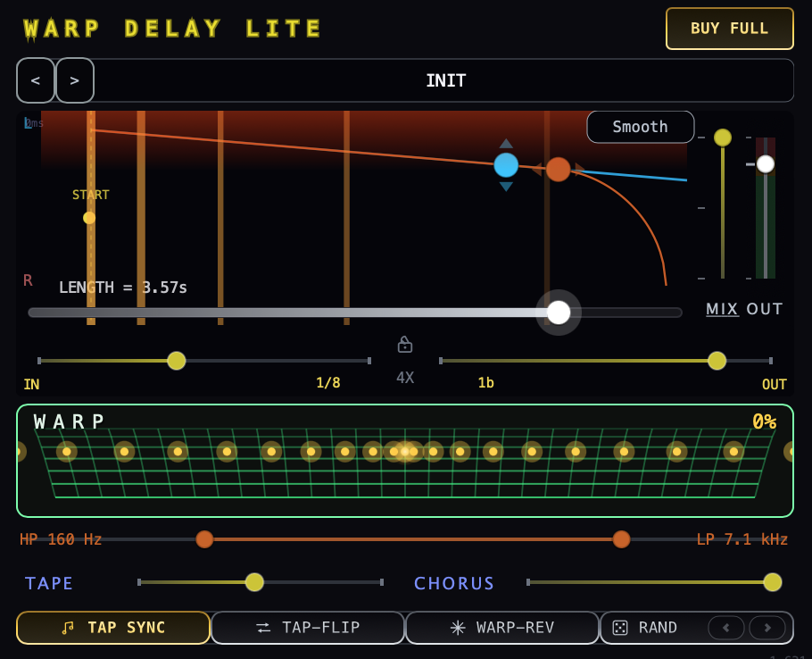Toggle the Smooth mode button
The image size is (812, 659).
pyautogui.click(x=640, y=127)
